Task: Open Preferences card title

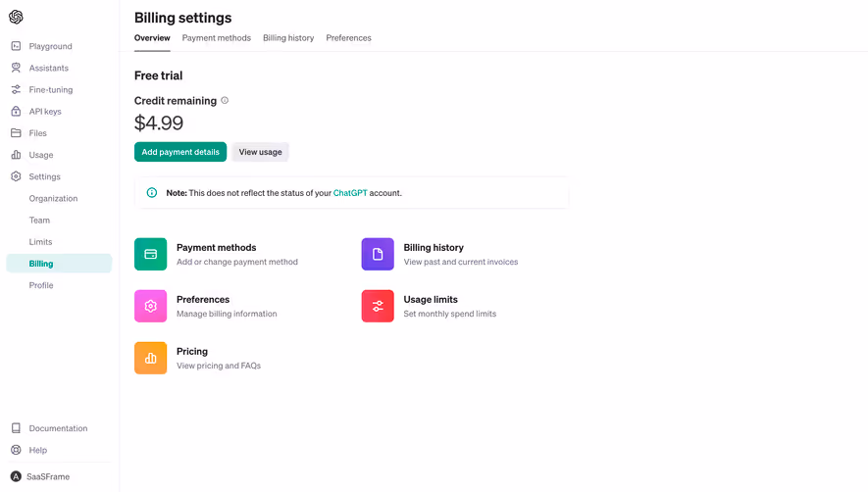Action: pyautogui.click(x=203, y=299)
